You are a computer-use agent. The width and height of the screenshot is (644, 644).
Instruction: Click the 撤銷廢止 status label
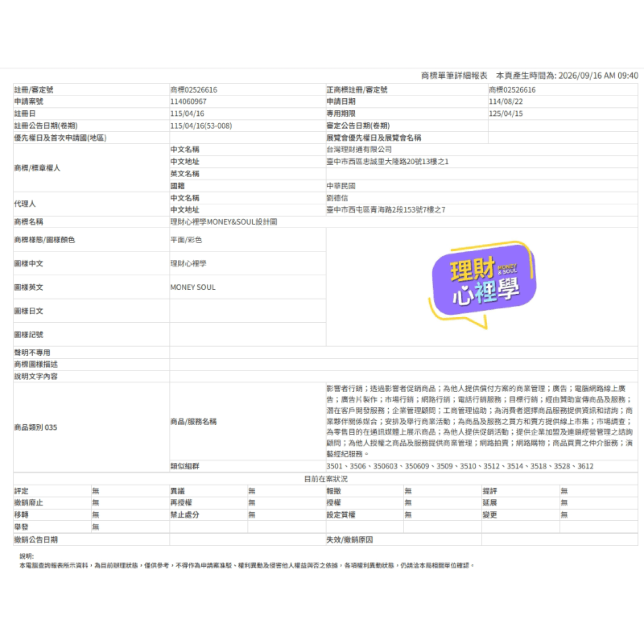tap(28, 502)
